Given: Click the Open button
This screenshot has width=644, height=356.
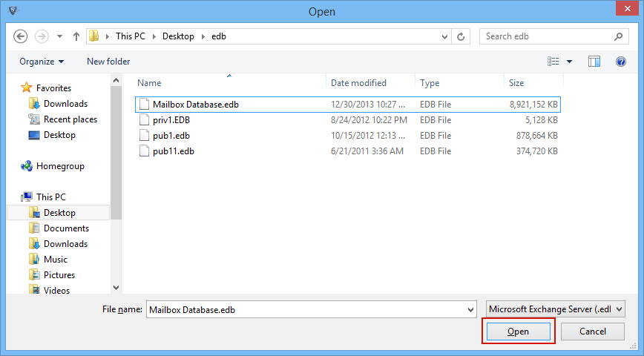Looking at the screenshot, I should 519,332.
